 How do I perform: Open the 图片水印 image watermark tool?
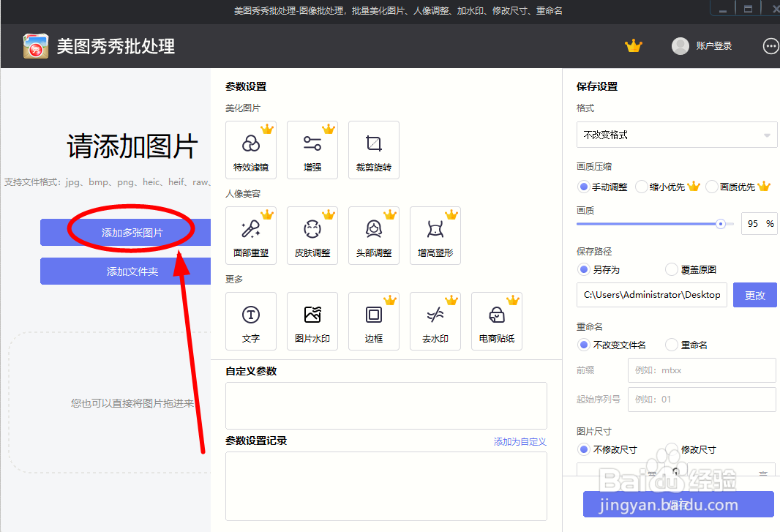pyautogui.click(x=312, y=321)
